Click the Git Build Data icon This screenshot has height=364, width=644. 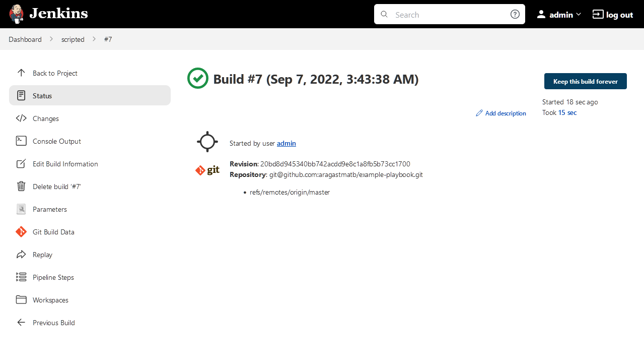coord(21,232)
